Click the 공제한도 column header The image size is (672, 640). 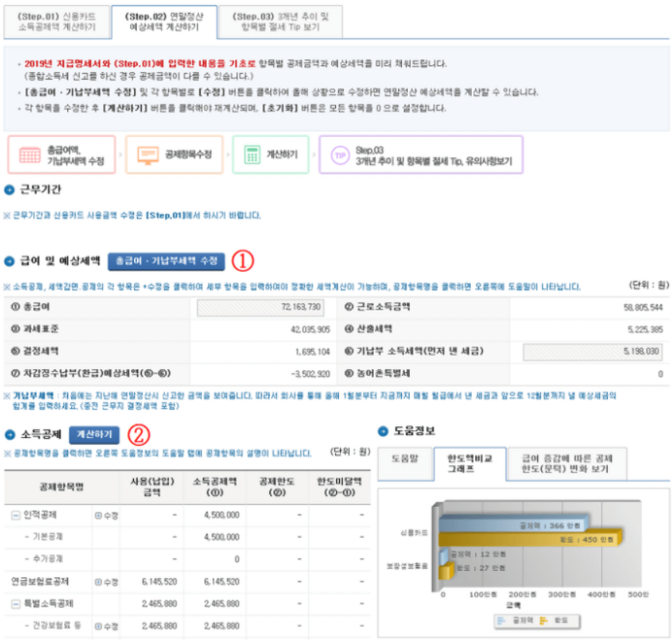click(x=277, y=487)
